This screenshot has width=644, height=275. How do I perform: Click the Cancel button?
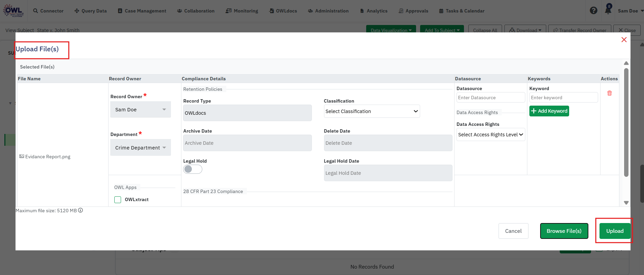coord(513,231)
